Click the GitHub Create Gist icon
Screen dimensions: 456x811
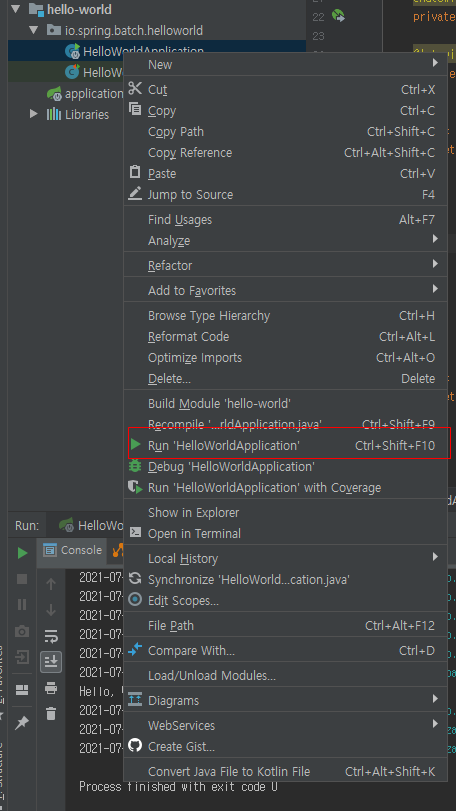(135, 745)
